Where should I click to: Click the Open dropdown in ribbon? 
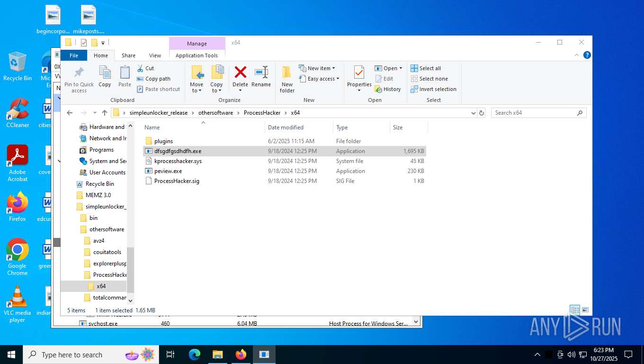coord(388,68)
